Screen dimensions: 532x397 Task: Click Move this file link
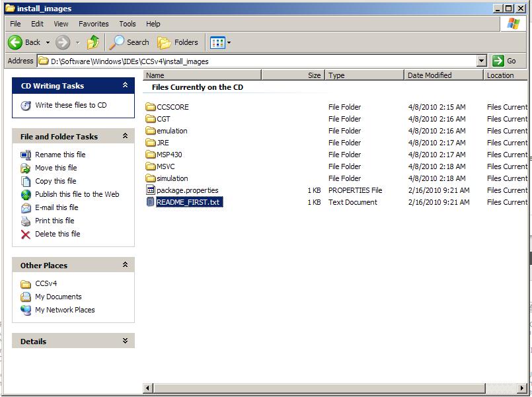[x=56, y=168]
